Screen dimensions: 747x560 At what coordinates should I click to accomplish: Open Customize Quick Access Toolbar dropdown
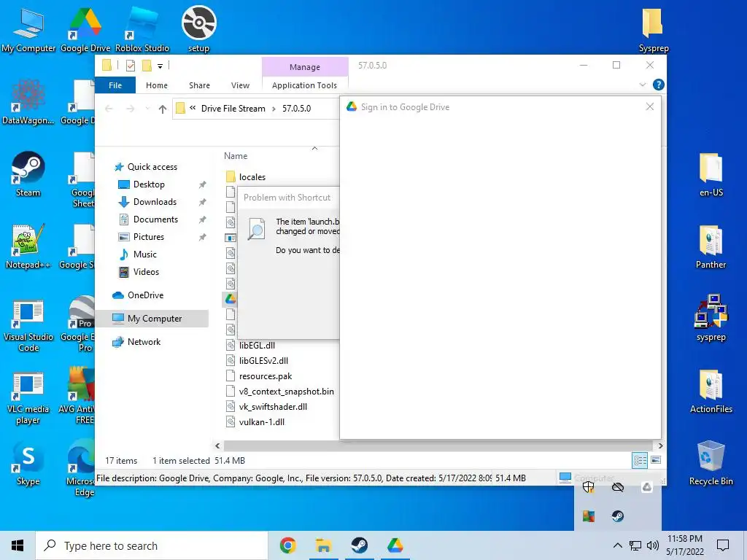coord(160,66)
